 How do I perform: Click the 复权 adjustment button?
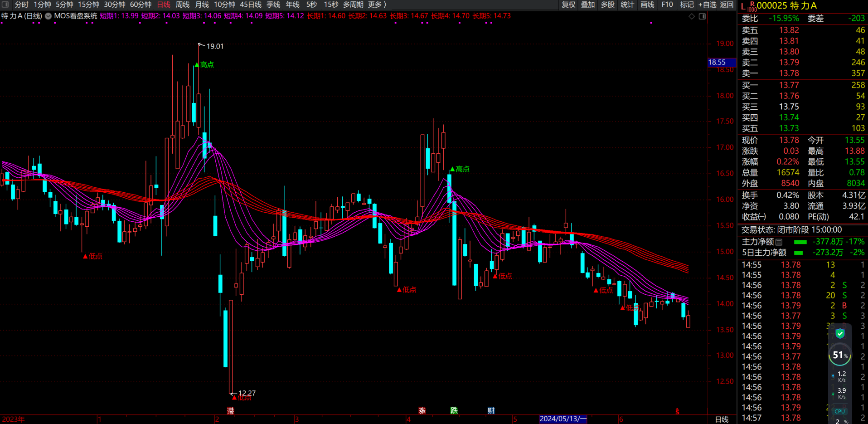(568, 5)
